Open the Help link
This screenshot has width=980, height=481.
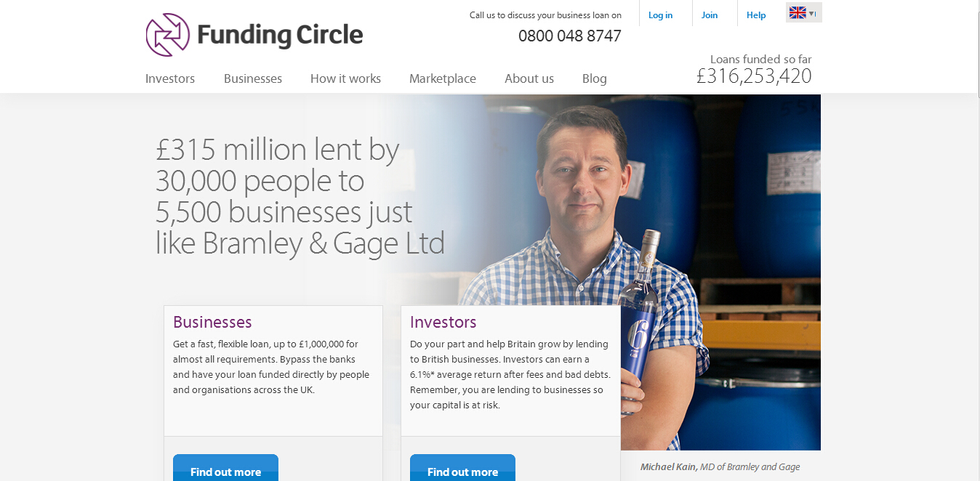pyautogui.click(x=756, y=15)
